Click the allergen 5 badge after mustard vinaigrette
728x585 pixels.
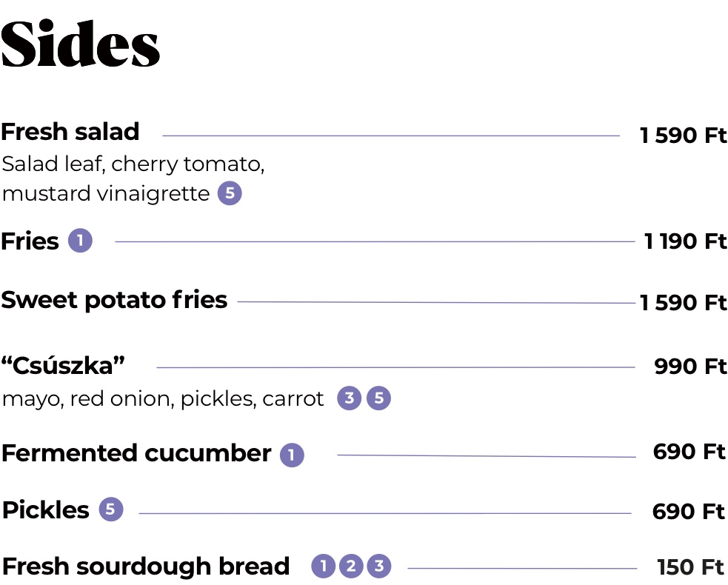click(x=230, y=193)
